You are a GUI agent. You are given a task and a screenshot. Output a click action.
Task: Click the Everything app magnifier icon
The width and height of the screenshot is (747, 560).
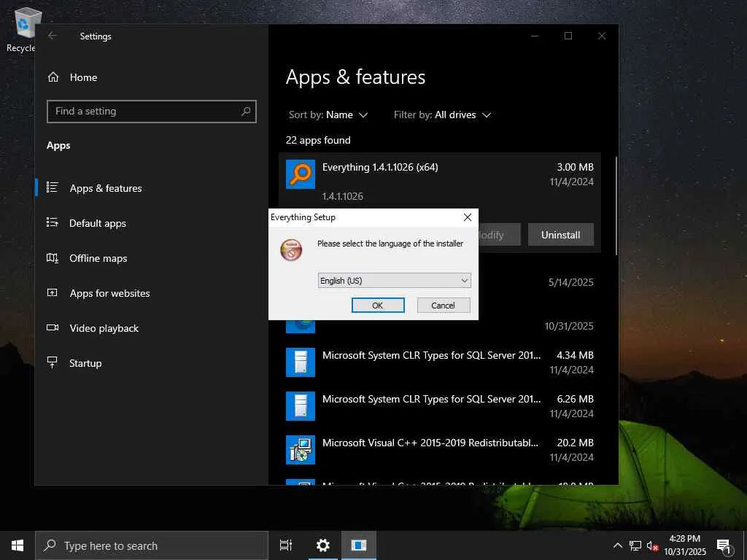(300, 174)
